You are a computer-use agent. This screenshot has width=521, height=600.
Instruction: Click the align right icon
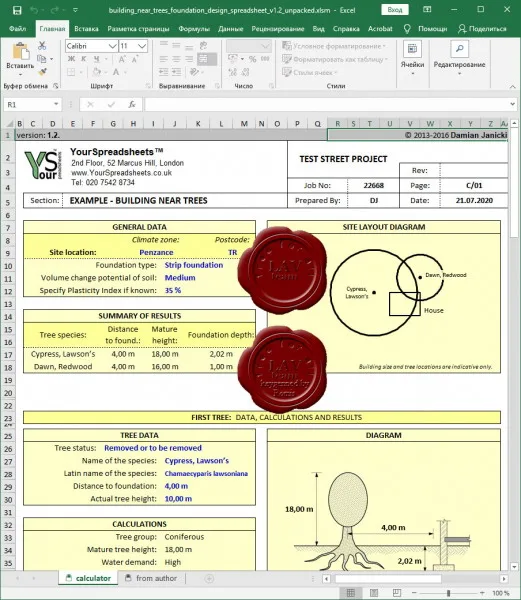click(189, 59)
